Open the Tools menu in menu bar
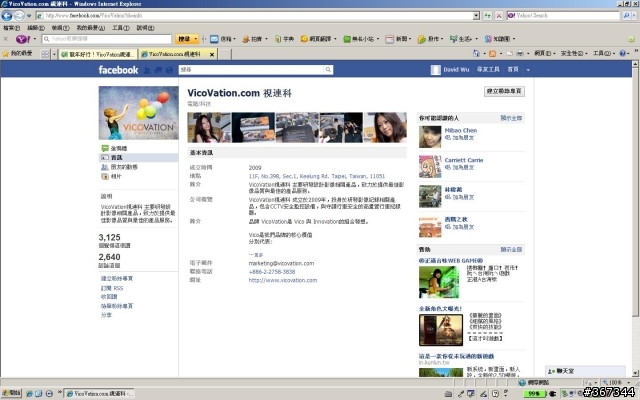Image resolution: width=640 pixels, height=400 pixels. [120, 28]
